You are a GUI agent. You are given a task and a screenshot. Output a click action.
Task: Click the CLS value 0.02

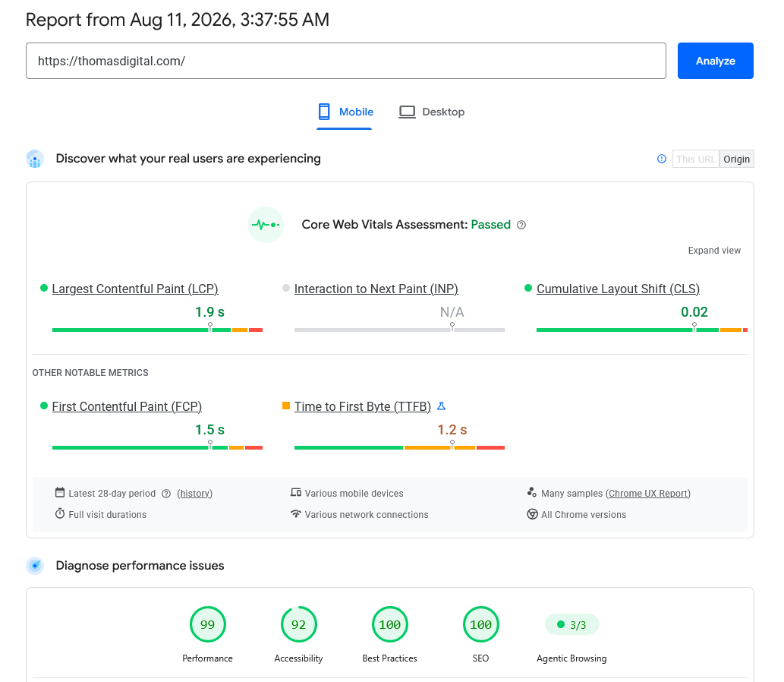pos(694,311)
